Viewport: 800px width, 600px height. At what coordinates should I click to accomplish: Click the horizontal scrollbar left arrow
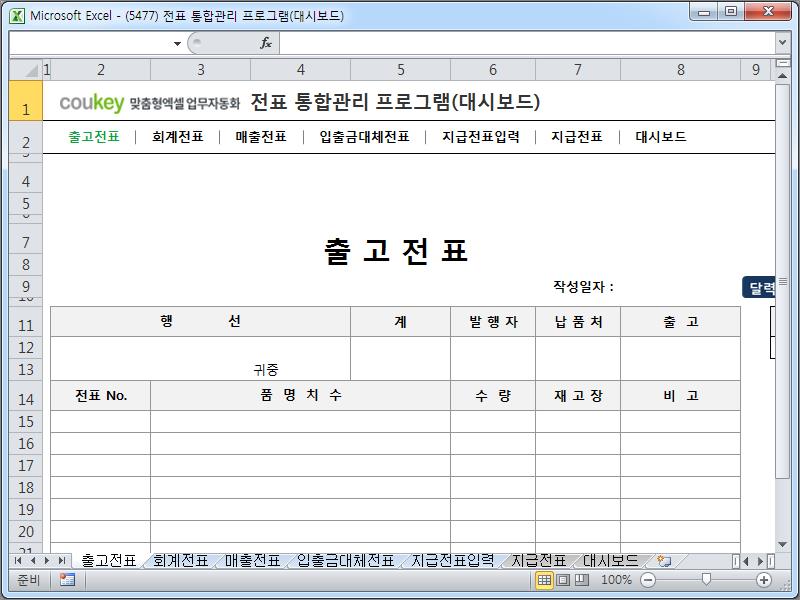tap(746, 561)
